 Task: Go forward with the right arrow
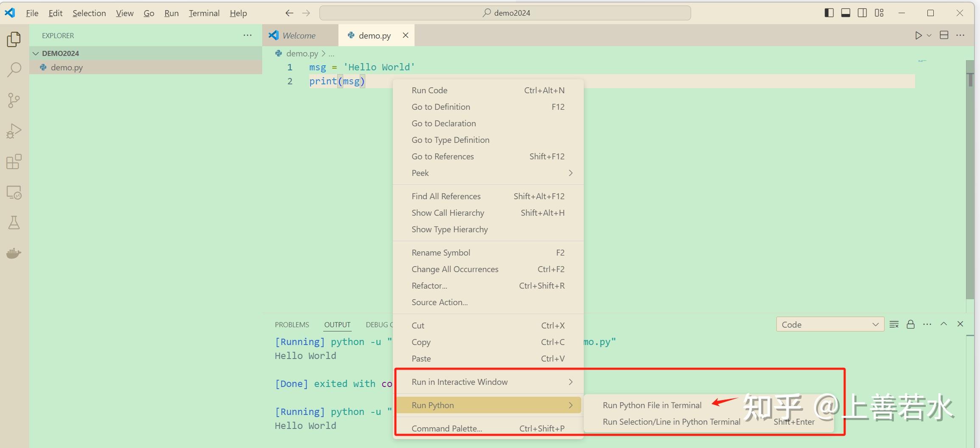[306, 13]
